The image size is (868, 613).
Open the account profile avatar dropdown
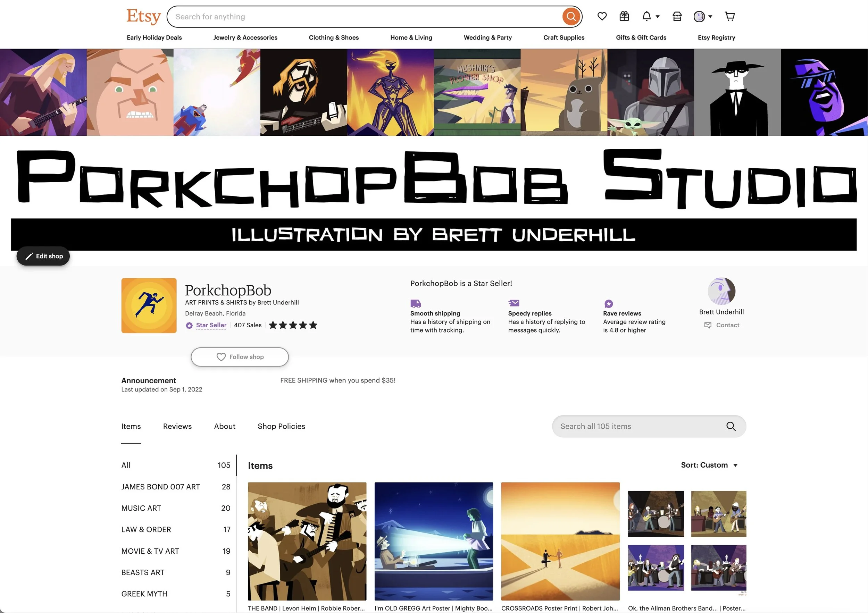coord(702,16)
